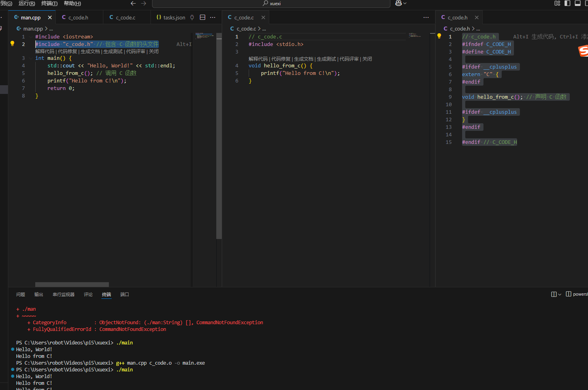
Task: Expand the Copilot dropdown chevron
Action: (405, 3)
